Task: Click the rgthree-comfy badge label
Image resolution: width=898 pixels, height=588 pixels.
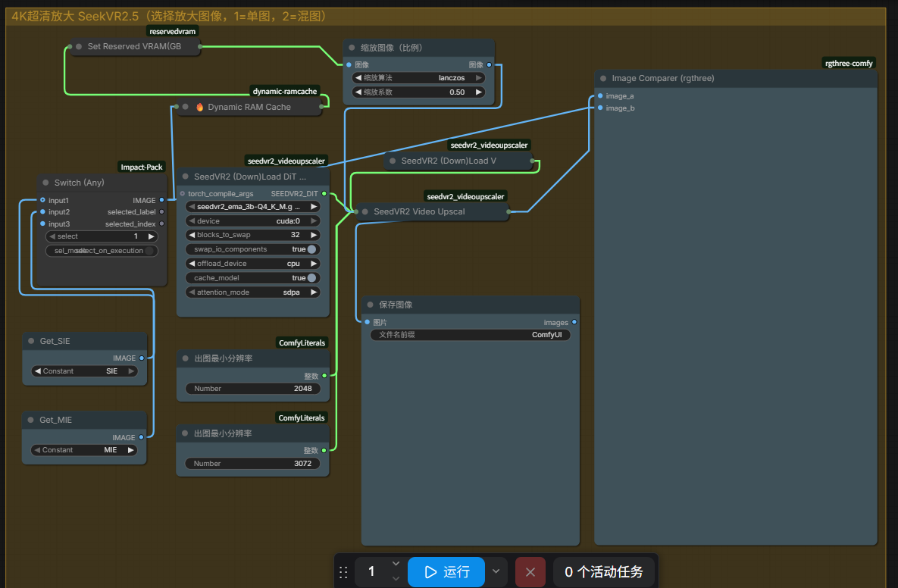Action: click(849, 64)
